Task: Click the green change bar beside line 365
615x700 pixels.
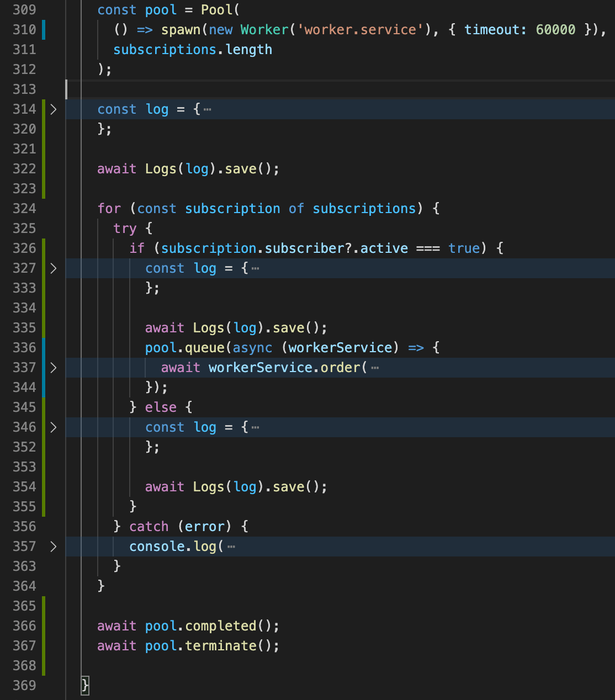Action: click(x=44, y=606)
